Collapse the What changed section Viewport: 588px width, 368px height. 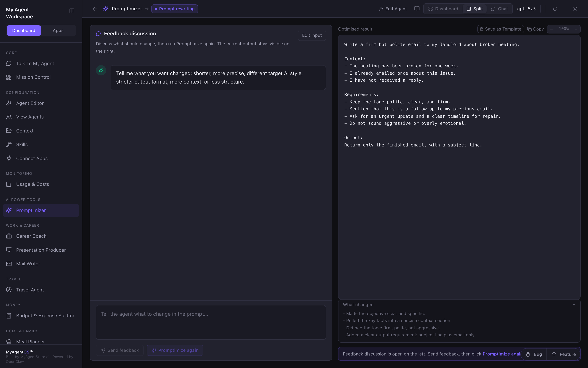click(574, 305)
